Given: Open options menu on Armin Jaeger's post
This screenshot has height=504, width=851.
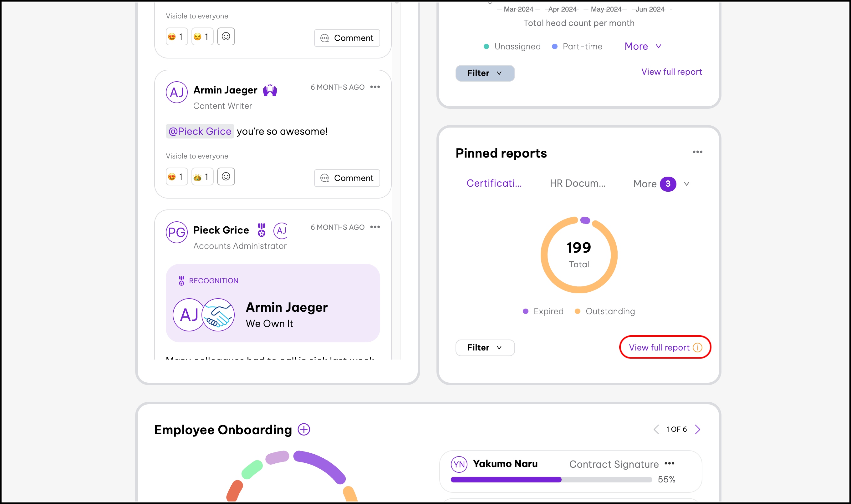Looking at the screenshot, I should point(375,87).
